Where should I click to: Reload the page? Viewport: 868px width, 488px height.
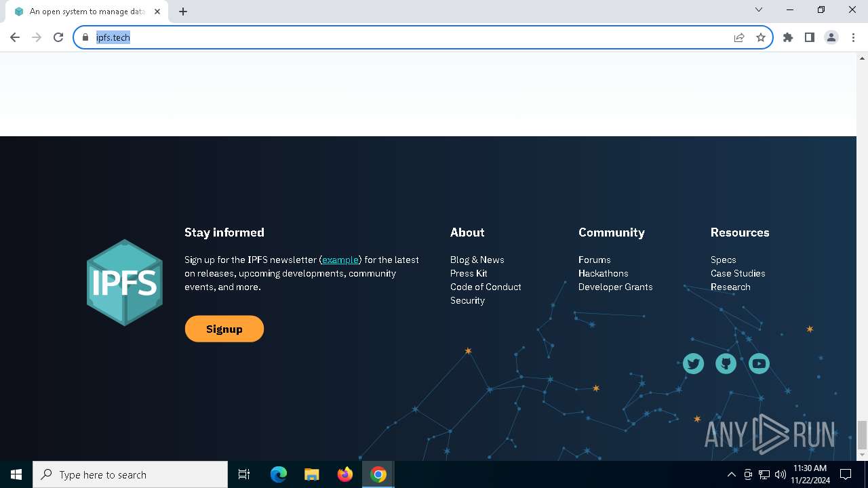(58, 37)
